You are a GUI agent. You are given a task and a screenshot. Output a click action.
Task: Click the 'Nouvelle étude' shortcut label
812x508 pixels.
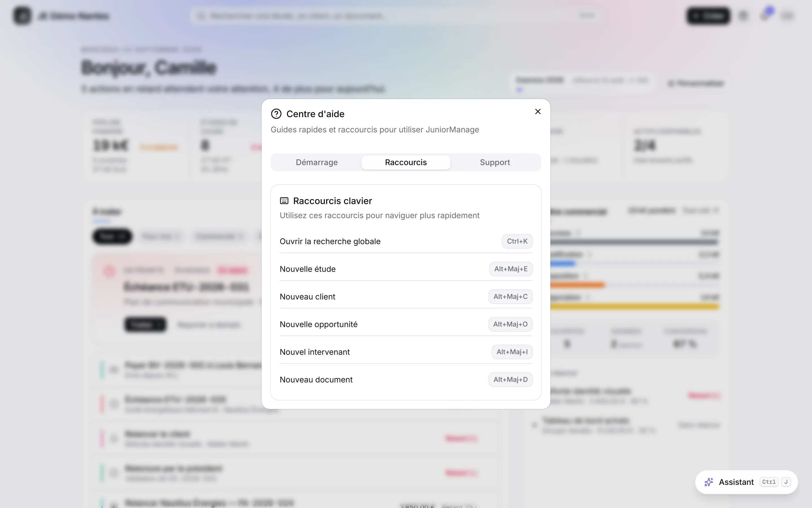coord(307,269)
